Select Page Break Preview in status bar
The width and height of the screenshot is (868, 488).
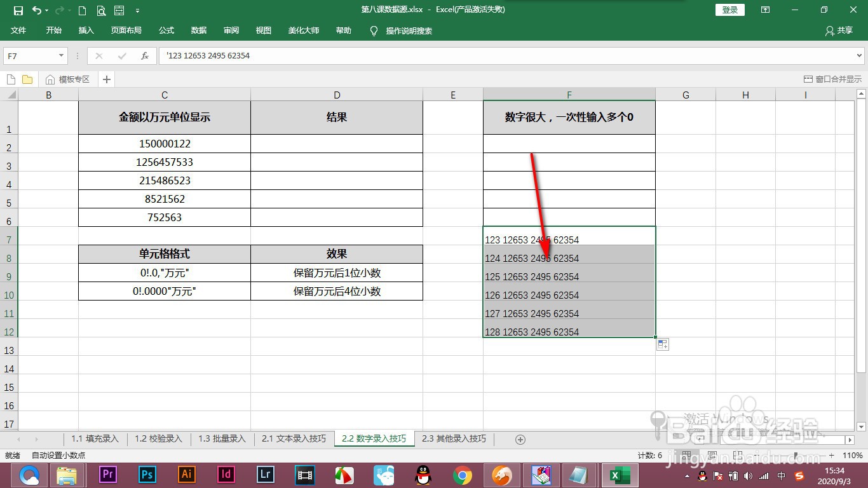(738, 455)
